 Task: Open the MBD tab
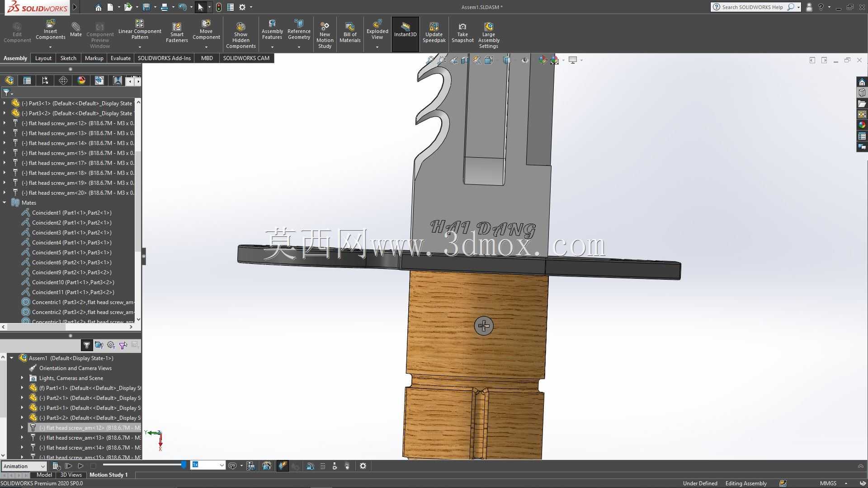click(x=207, y=58)
